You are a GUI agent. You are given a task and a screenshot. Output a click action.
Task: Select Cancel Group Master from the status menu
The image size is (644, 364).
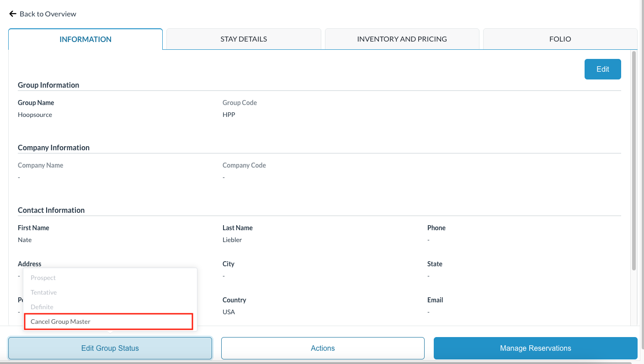click(x=108, y=321)
